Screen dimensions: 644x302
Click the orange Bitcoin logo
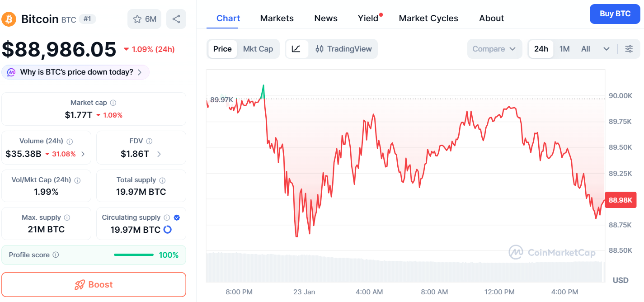tap(9, 19)
